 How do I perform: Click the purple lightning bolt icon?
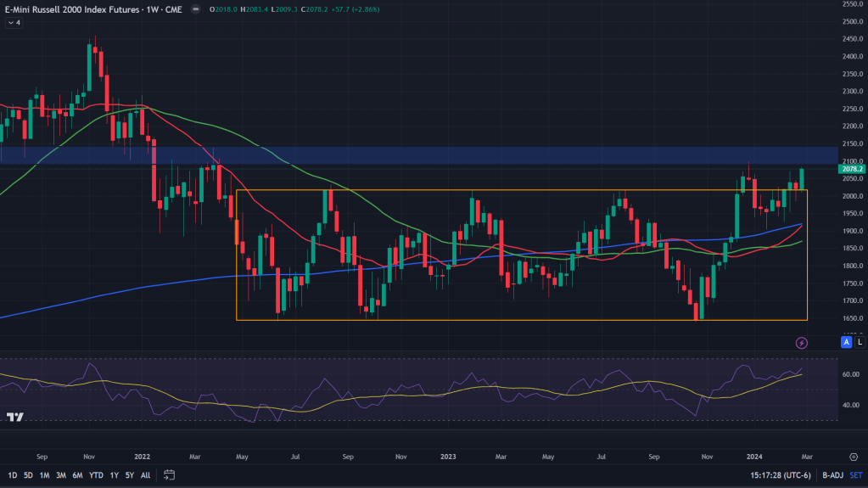802,343
